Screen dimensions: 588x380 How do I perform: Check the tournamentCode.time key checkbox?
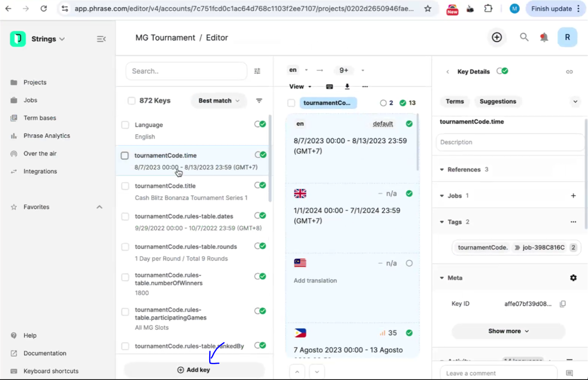(125, 156)
